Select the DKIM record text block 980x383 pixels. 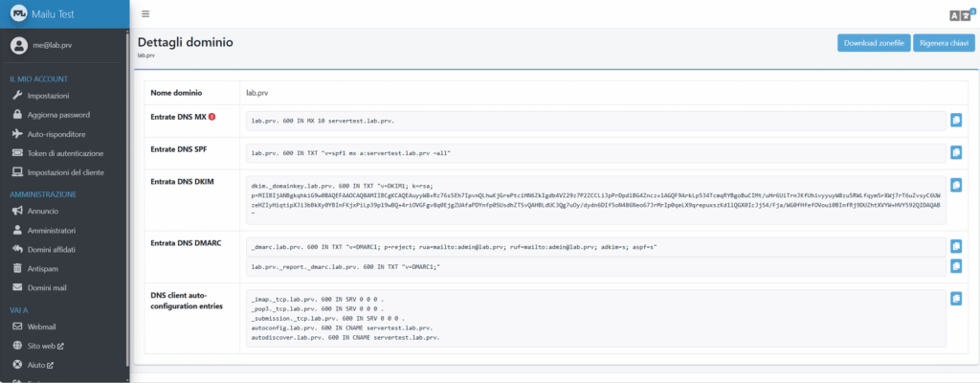[596, 199]
